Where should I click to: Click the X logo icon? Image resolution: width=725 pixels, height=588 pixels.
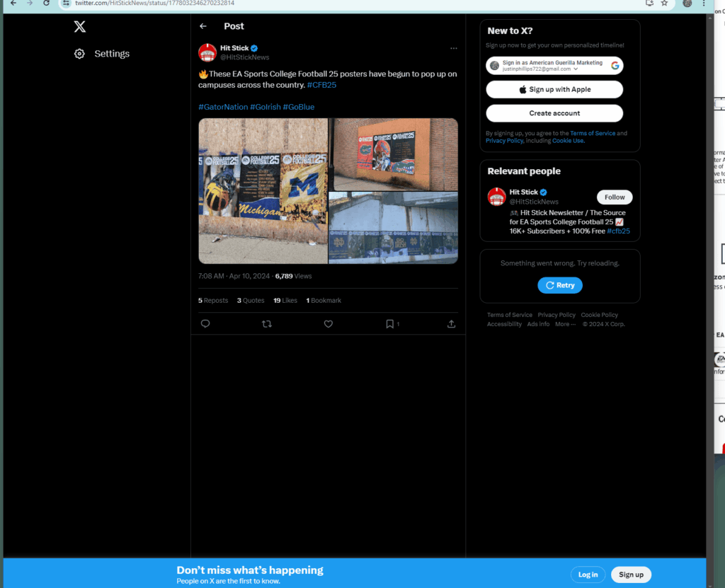(x=80, y=27)
